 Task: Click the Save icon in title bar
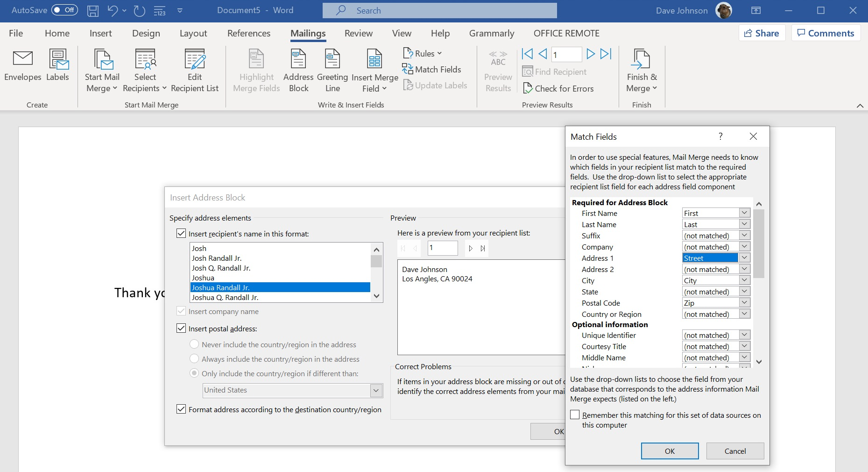tap(93, 10)
